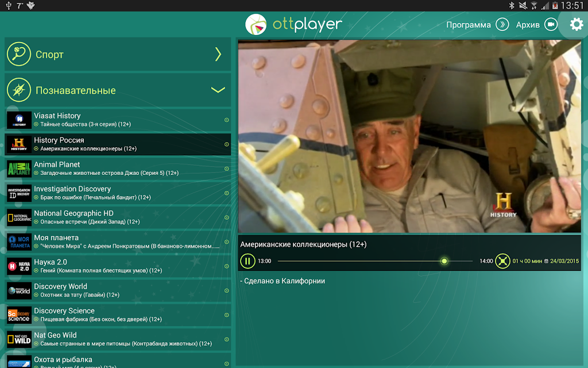This screenshot has height=368, width=588.
Task: Click the Моя планета row's right indicator
Action: 226,242
